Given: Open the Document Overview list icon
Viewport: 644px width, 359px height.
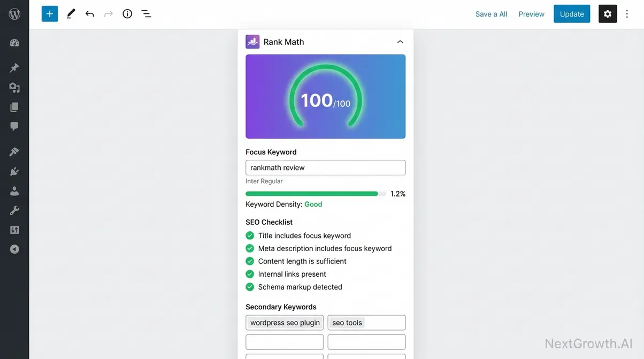Looking at the screenshot, I should tap(146, 13).
